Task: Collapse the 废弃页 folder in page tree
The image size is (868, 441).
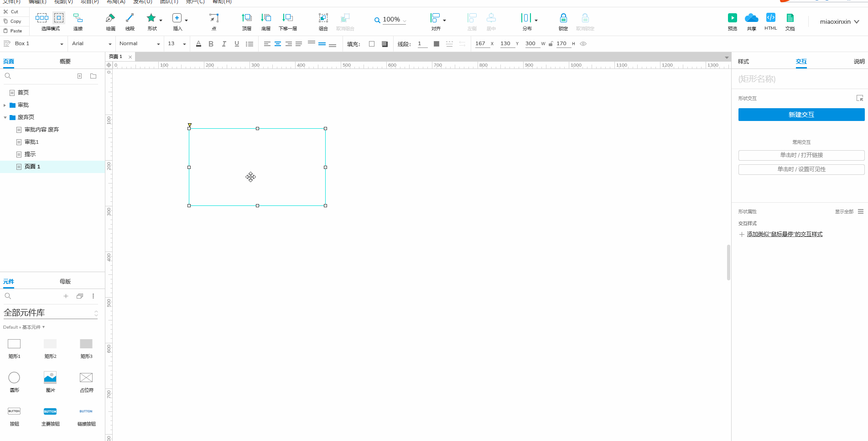Action: pos(5,117)
